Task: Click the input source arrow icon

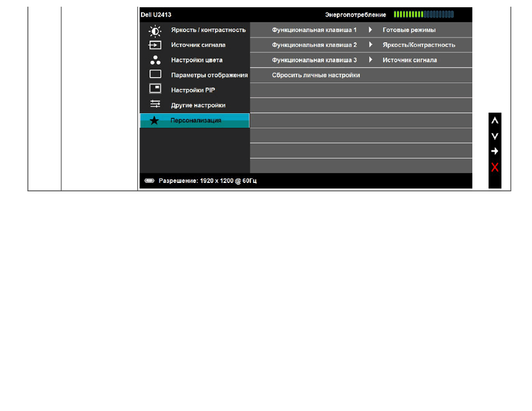Action: pos(154,45)
